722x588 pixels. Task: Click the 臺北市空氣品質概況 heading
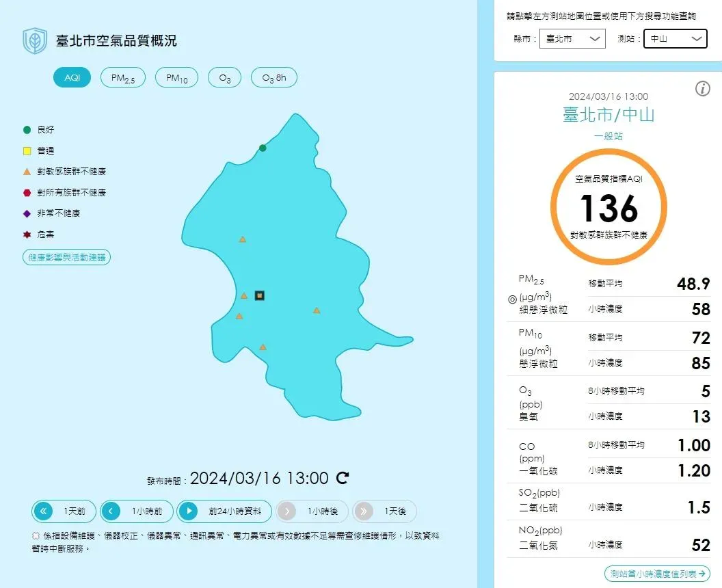point(116,40)
